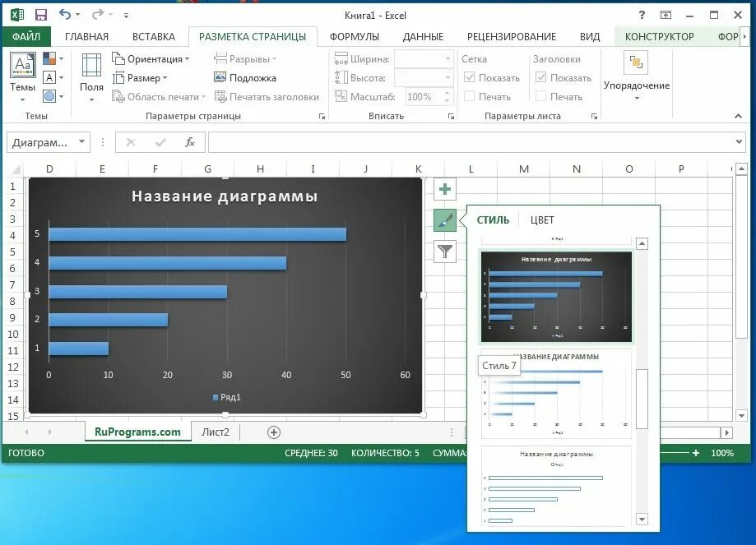
Task: Toggle Сетка Показать checkbox
Action: [x=469, y=77]
